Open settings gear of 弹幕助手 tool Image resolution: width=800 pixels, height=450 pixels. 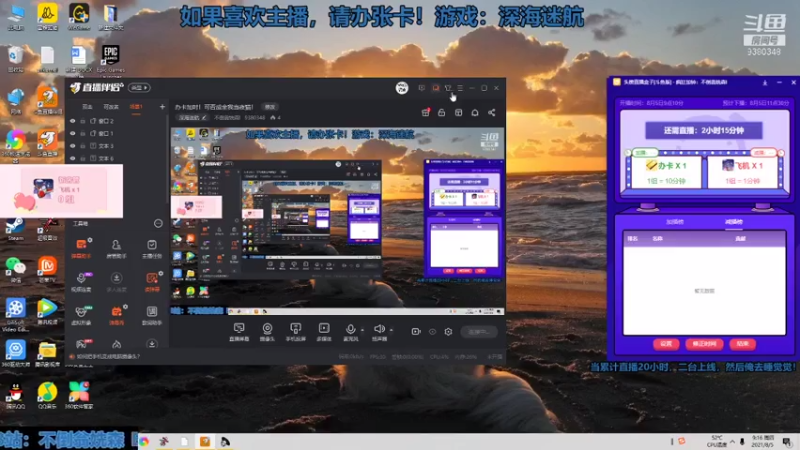[x=90, y=240]
